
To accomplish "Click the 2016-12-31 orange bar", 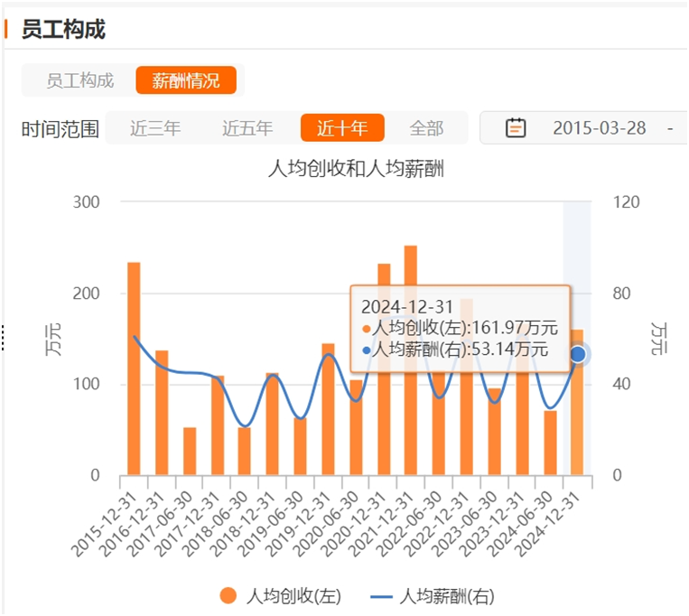I will pyautogui.click(x=162, y=413).
